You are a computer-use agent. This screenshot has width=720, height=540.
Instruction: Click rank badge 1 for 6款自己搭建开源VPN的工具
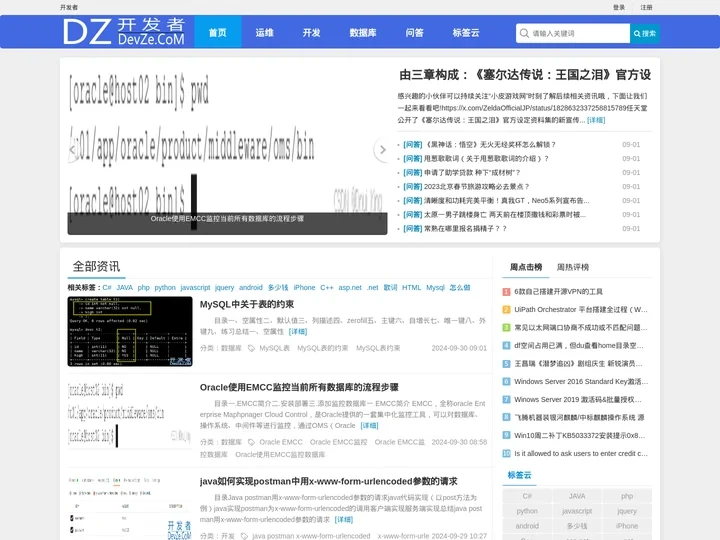click(x=506, y=292)
